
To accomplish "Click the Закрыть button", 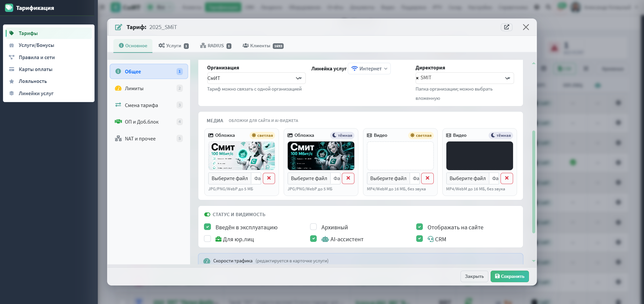I will click(x=474, y=277).
